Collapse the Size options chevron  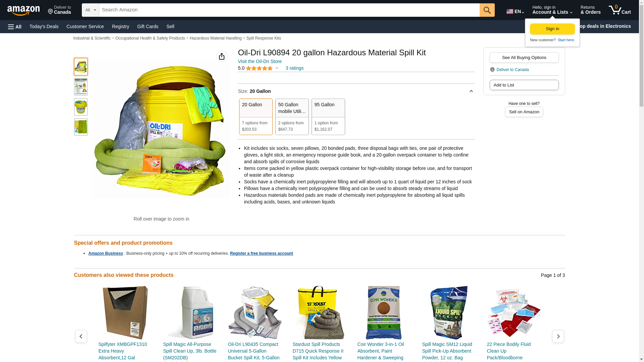tap(471, 91)
